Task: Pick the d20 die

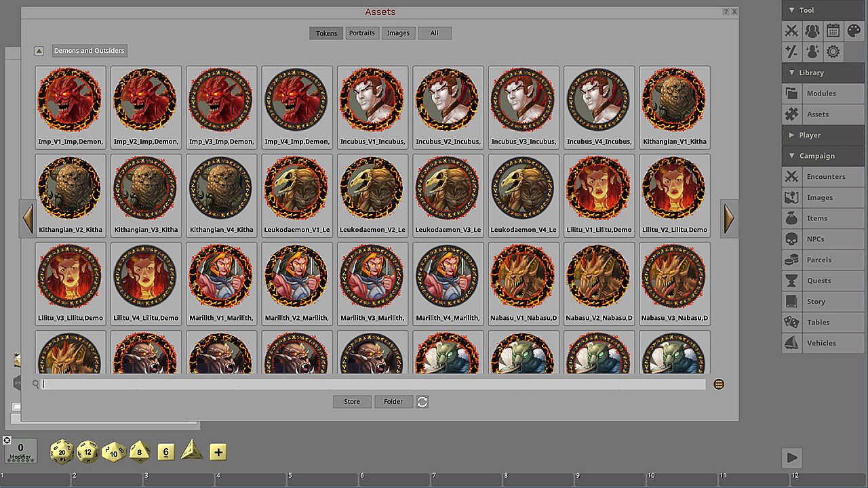Action: pyautogui.click(x=62, y=451)
